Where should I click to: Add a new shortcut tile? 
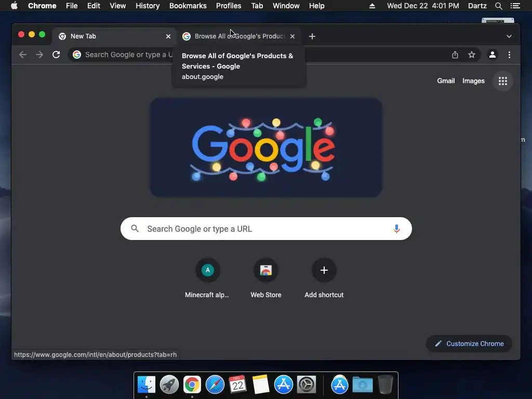[x=324, y=278]
